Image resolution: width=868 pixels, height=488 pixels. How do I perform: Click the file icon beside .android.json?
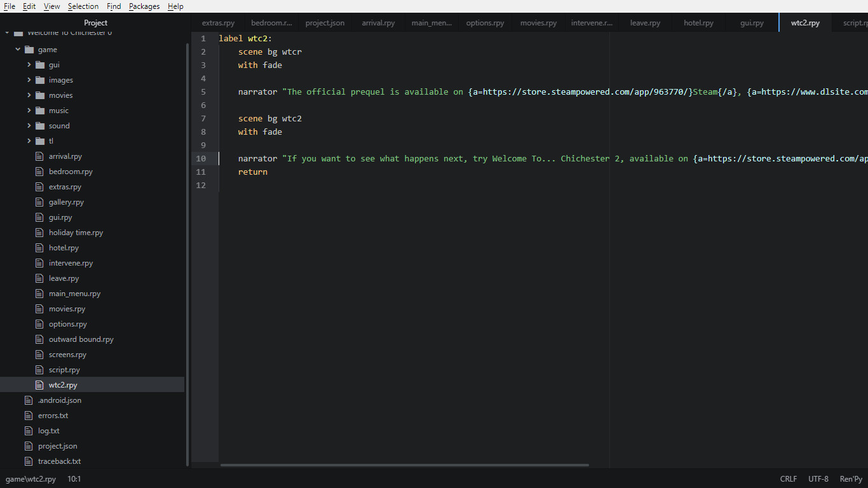pos(28,400)
